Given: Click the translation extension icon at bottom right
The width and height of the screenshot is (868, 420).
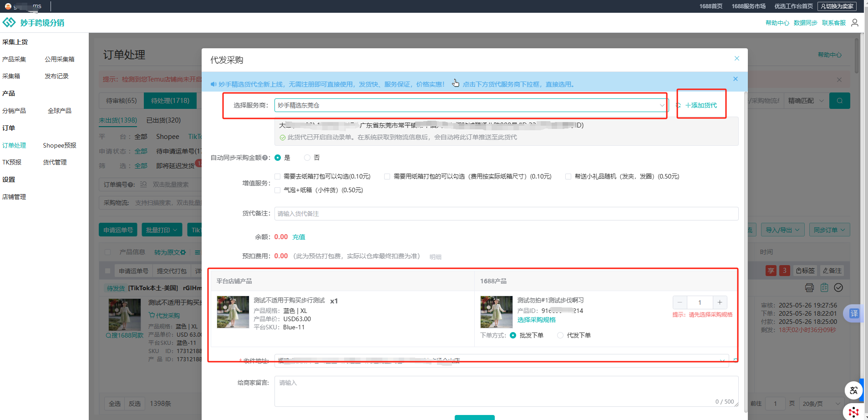Looking at the screenshot, I should pyautogui.click(x=853, y=390).
